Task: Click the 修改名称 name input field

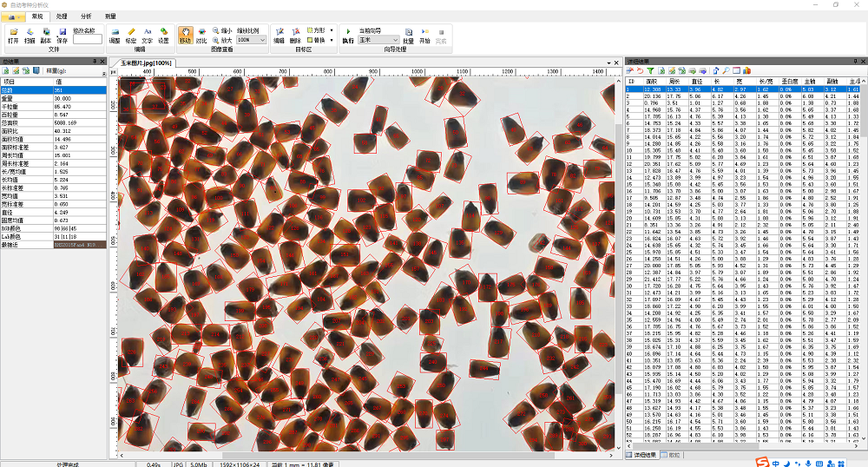Action: tap(88, 40)
